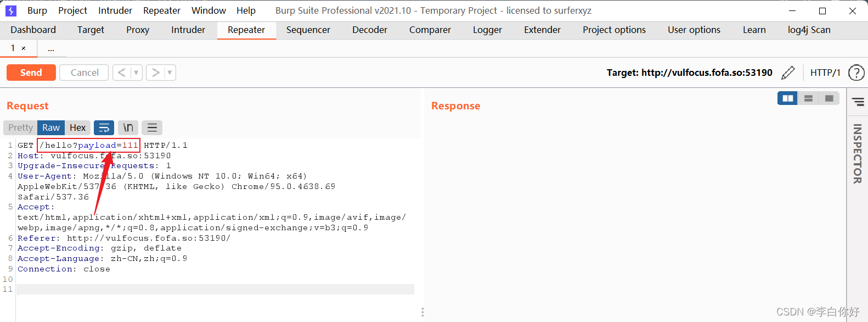This screenshot has height=322, width=868.
Task: Open the Help menu
Action: (246, 10)
